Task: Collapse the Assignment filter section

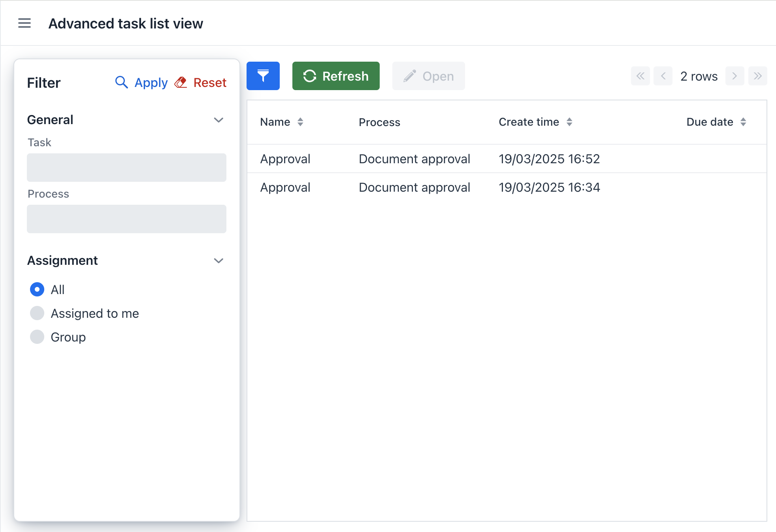Action: click(x=218, y=260)
